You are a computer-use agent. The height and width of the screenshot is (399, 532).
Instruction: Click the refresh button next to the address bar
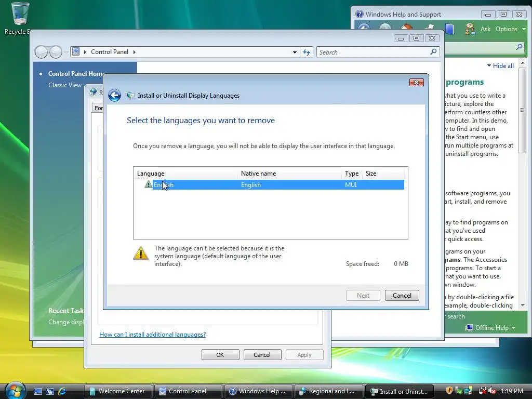point(307,52)
